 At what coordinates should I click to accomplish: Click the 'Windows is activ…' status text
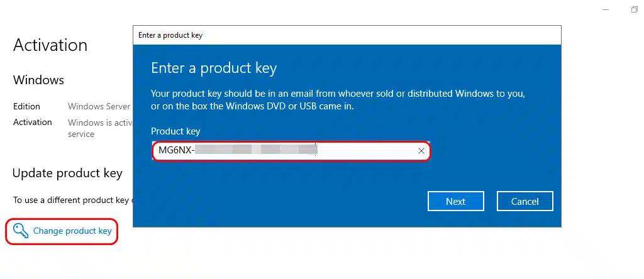pos(99,123)
